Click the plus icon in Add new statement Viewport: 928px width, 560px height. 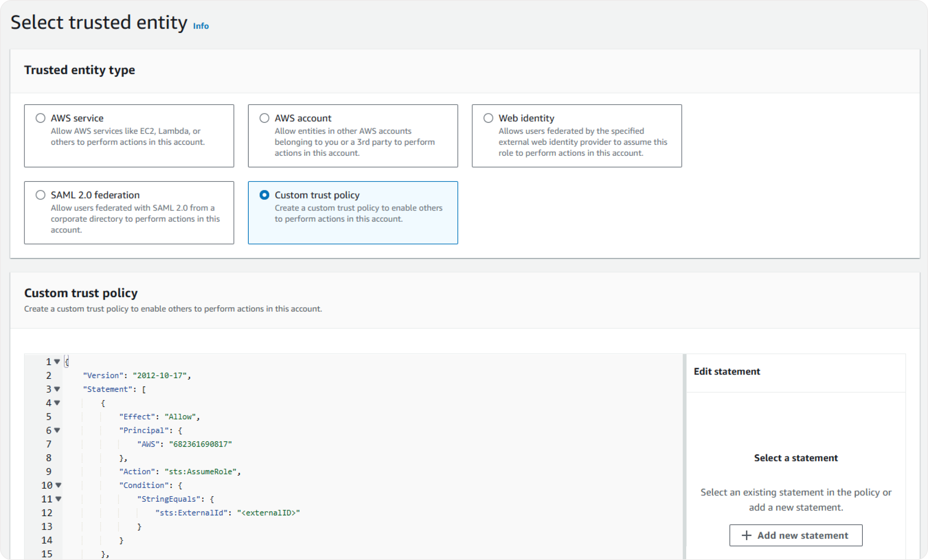(746, 535)
